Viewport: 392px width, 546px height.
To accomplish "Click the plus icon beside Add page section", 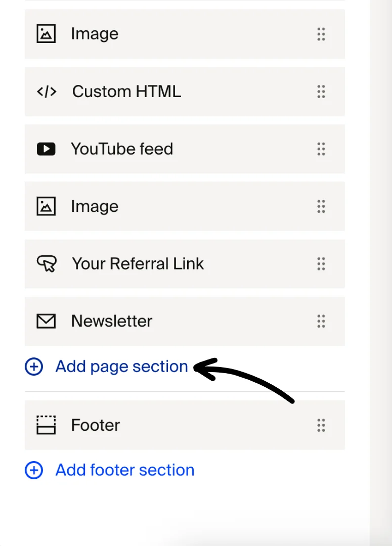I will 33,367.
